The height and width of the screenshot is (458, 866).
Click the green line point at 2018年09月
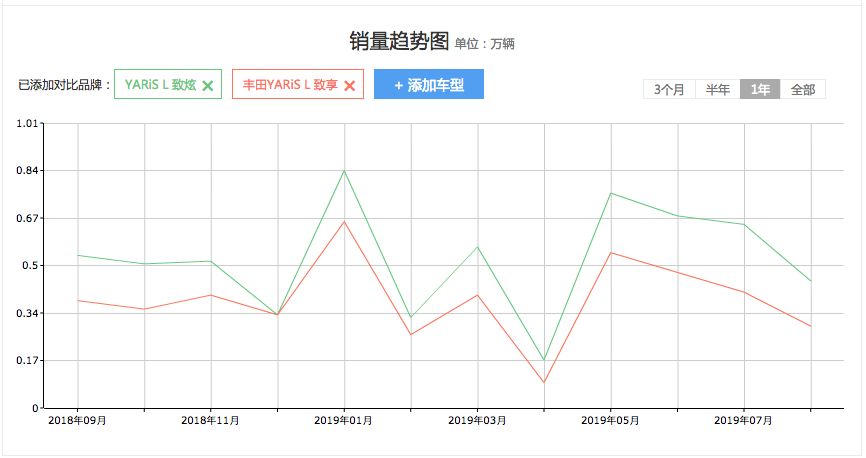[x=78, y=255]
